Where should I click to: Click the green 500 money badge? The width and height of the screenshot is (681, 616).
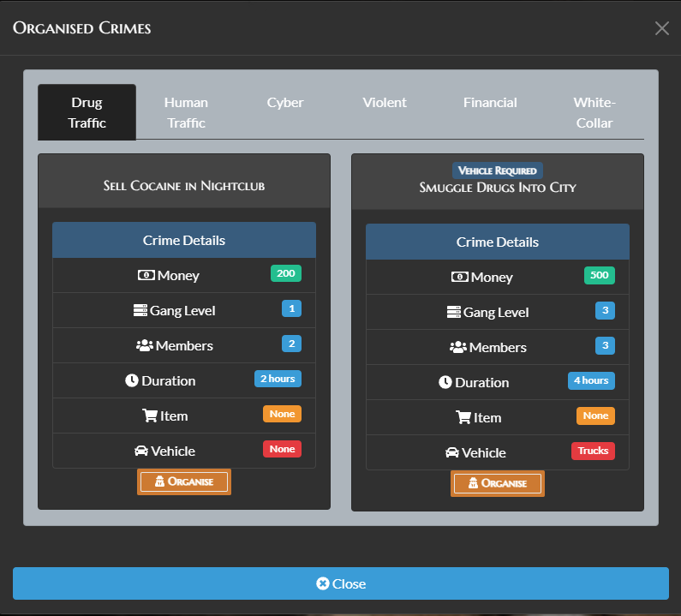(600, 275)
